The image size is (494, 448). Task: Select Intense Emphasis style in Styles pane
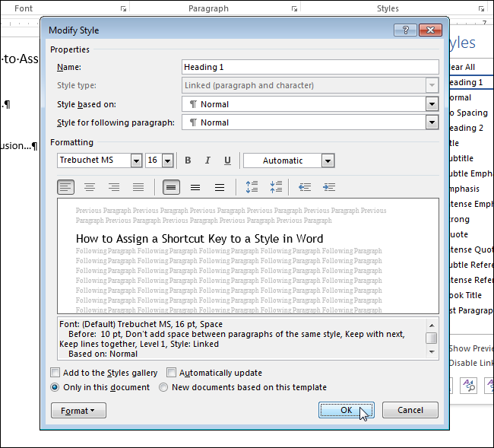(x=471, y=204)
